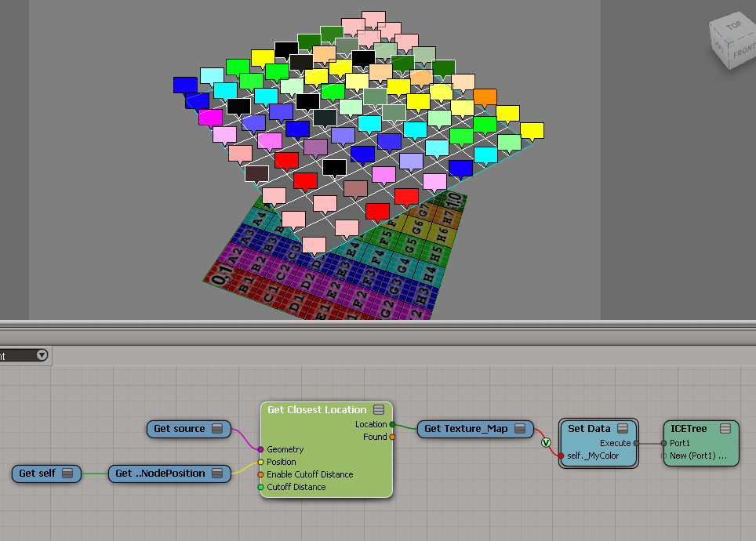Toggle the Enable Cutoff Distance port
756x541 pixels.
coord(261,474)
